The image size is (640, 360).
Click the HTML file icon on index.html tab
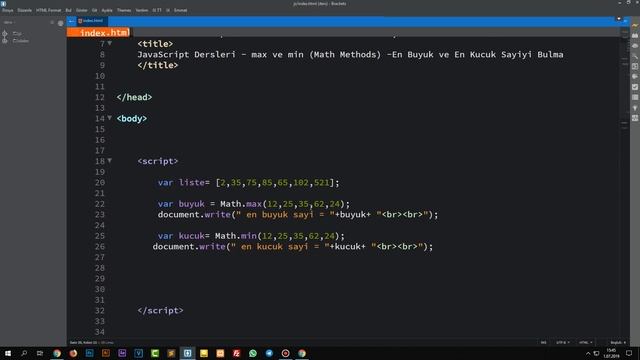coord(80,21)
